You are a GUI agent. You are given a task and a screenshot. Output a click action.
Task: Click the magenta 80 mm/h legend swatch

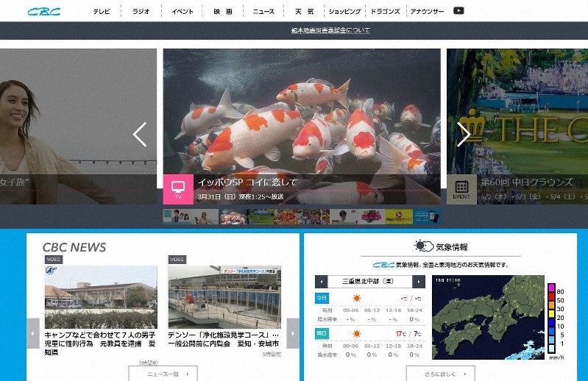tap(551, 288)
